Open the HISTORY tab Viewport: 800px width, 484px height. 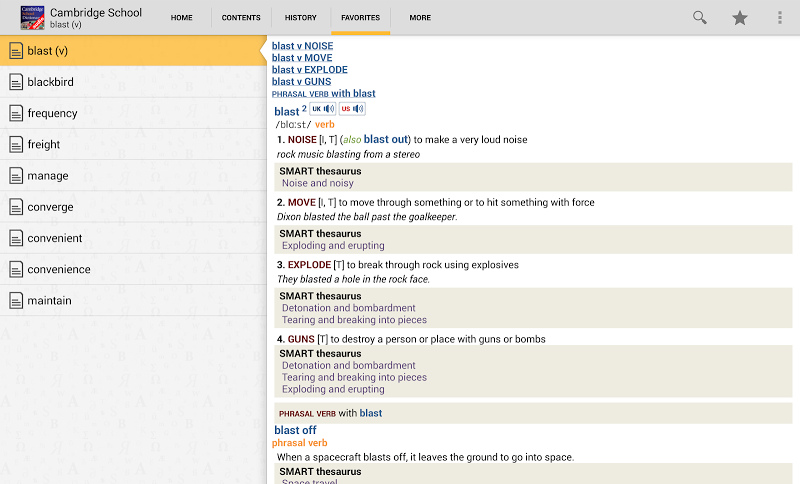point(301,17)
